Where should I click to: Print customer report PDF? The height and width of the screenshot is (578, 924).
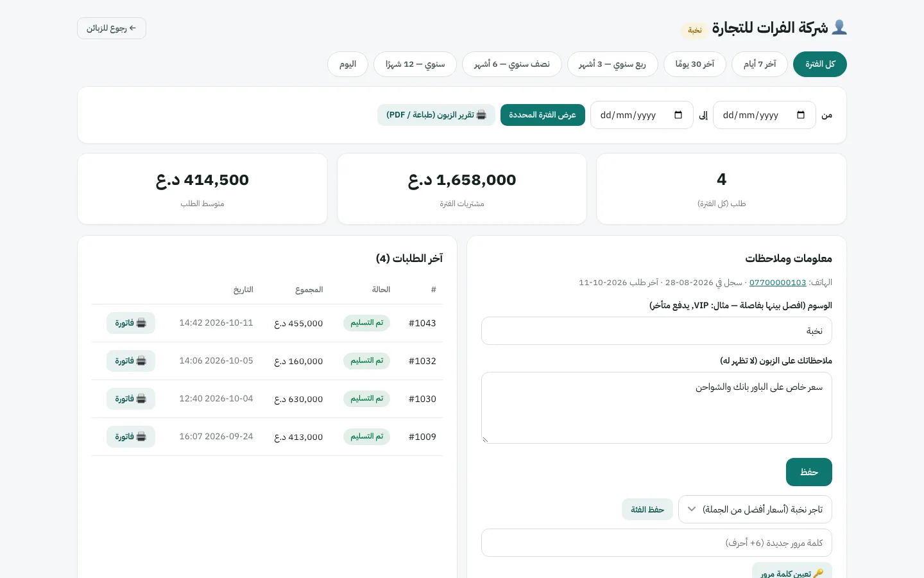point(436,115)
